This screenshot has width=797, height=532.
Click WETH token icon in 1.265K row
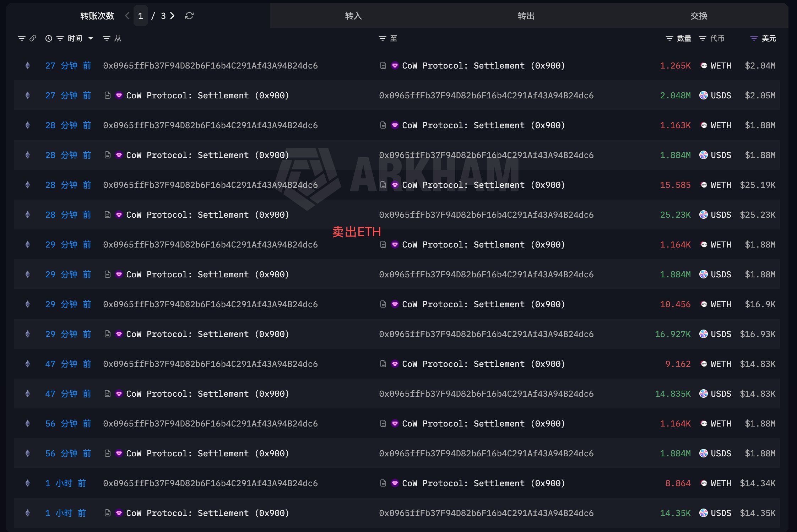click(704, 65)
